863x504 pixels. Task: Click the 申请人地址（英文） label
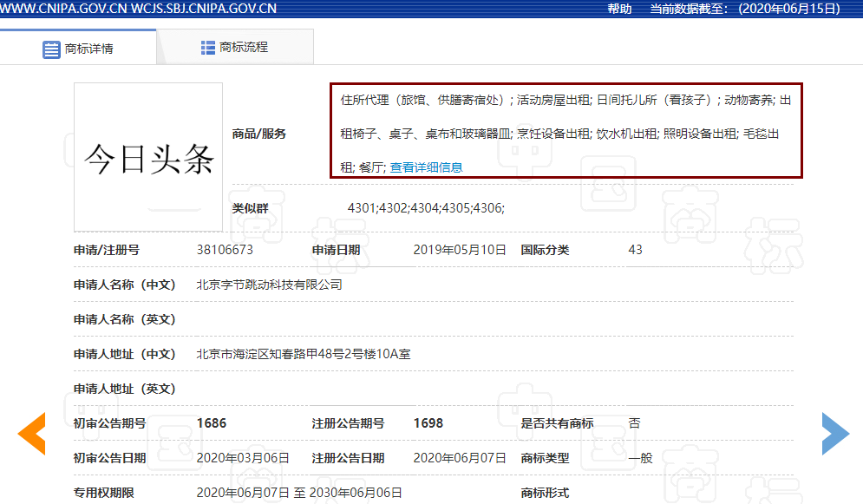click(124, 389)
